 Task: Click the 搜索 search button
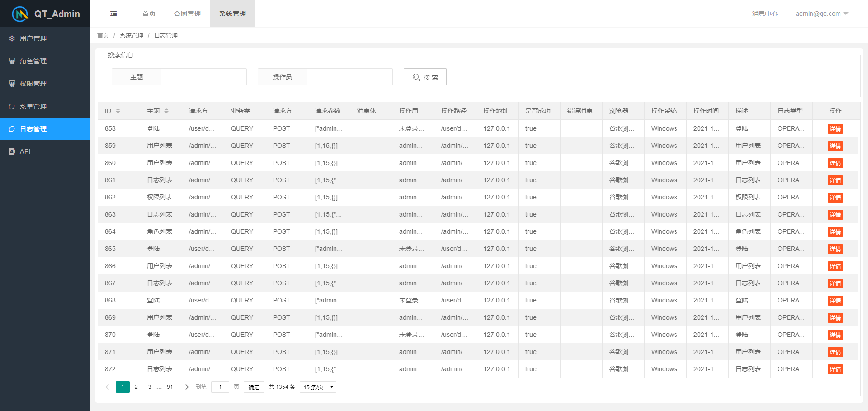[425, 77]
